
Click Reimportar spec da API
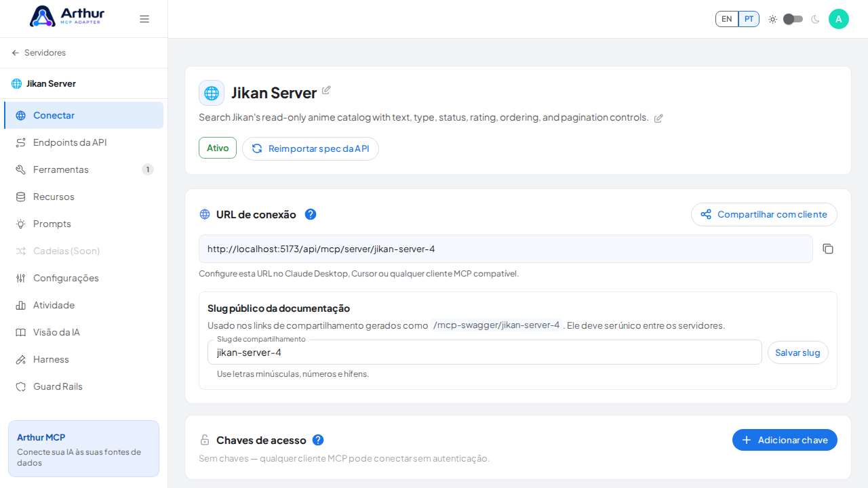coord(311,148)
